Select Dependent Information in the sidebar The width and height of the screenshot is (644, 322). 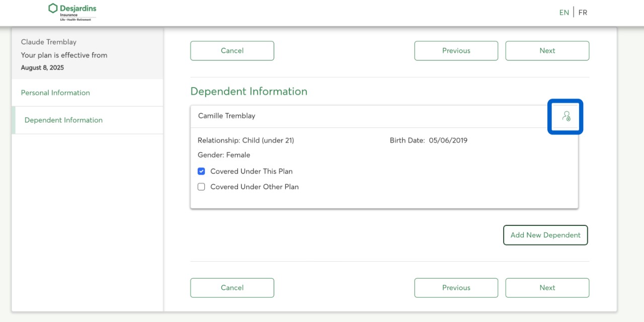63,120
